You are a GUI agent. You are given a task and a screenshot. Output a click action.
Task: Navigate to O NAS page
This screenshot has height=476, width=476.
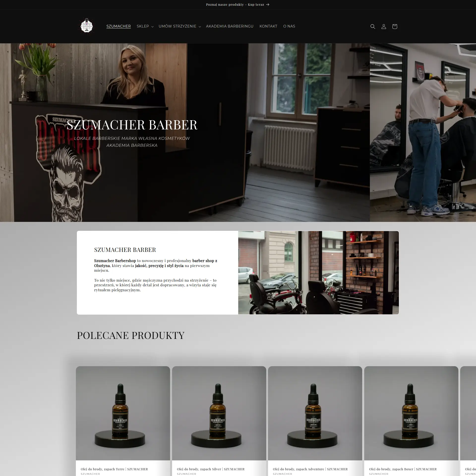[289, 26]
